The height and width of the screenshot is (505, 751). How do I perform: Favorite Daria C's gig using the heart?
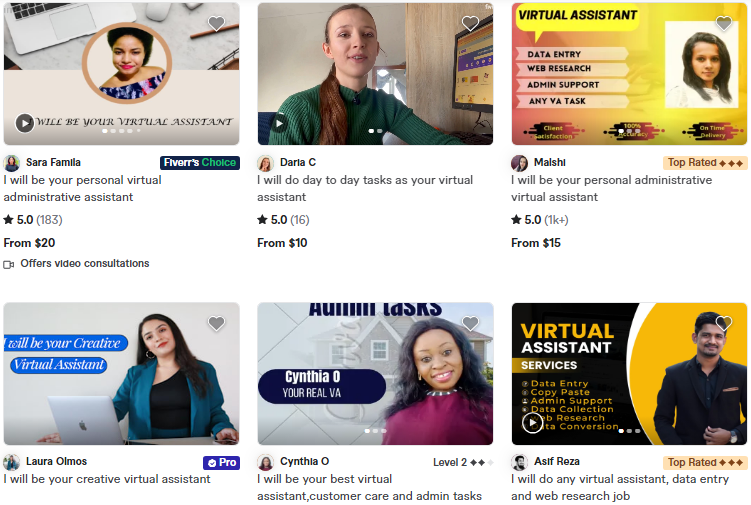coord(470,23)
